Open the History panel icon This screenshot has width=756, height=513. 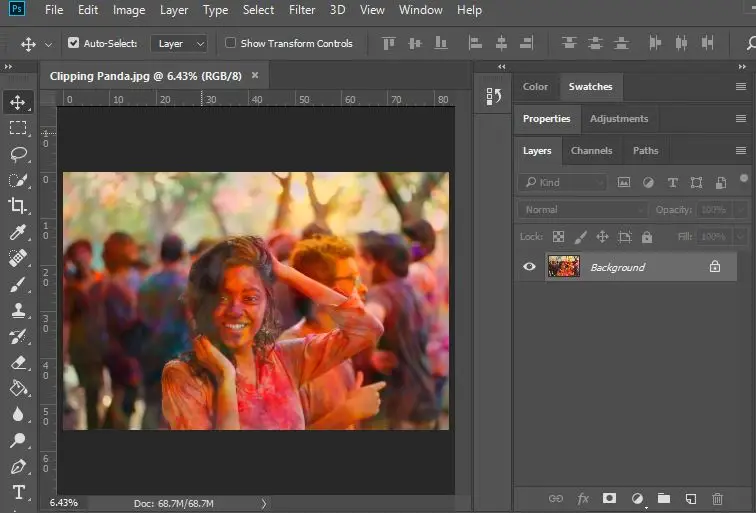tap(493, 96)
